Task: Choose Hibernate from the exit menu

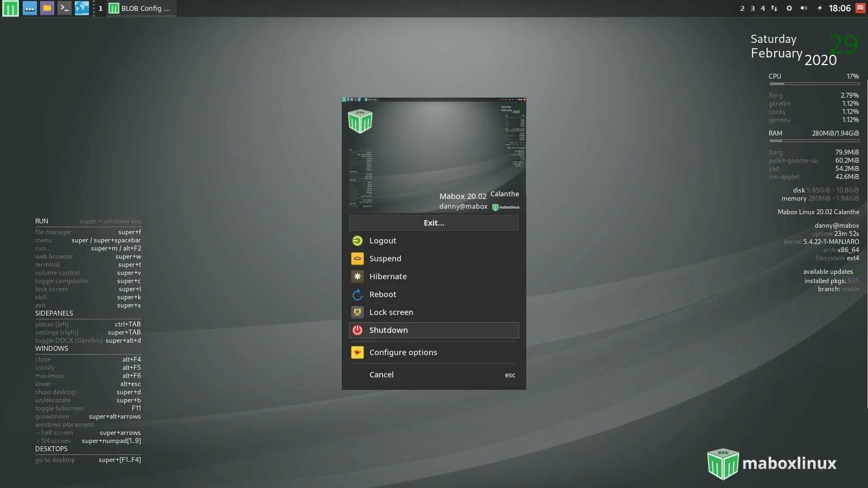Action: point(434,277)
